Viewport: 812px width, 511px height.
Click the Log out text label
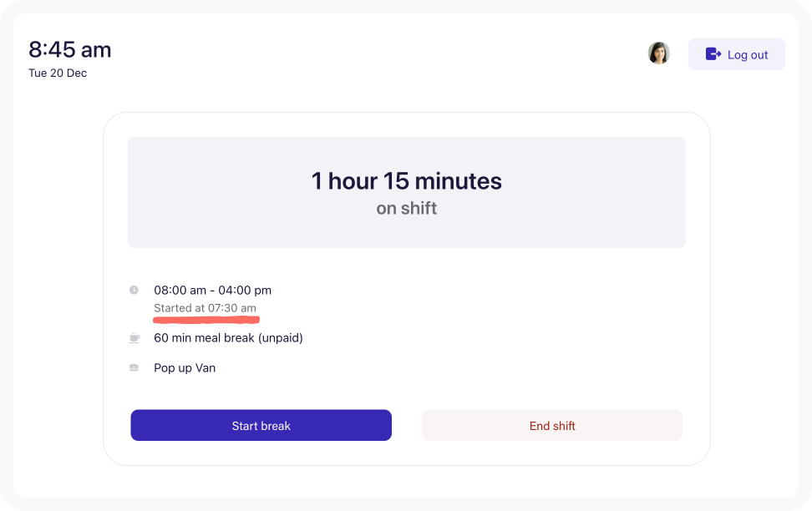748,55
